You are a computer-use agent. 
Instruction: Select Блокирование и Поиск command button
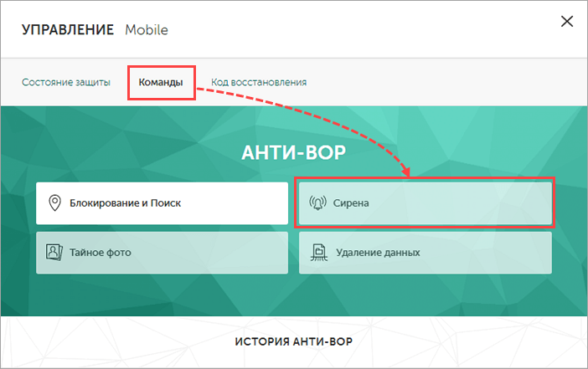(162, 203)
